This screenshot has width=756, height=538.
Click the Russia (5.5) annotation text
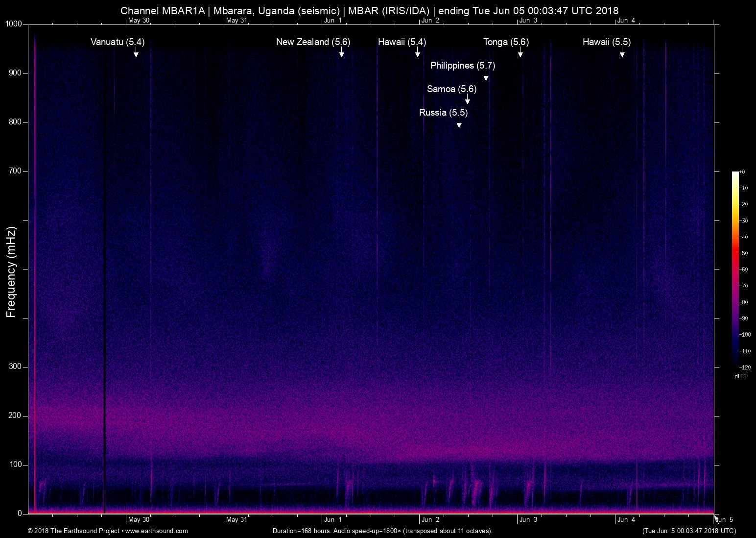[443, 113]
